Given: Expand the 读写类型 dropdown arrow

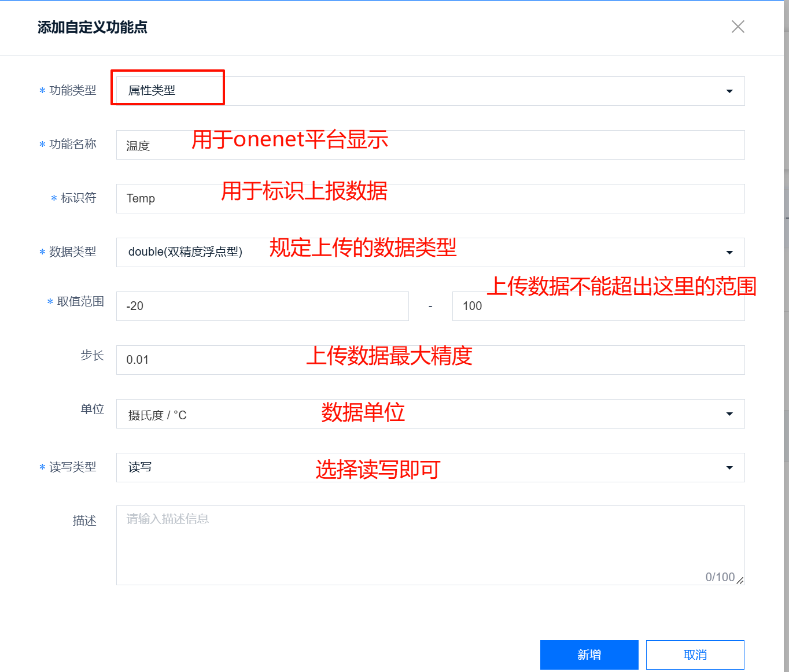Looking at the screenshot, I should (x=729, y=468).
